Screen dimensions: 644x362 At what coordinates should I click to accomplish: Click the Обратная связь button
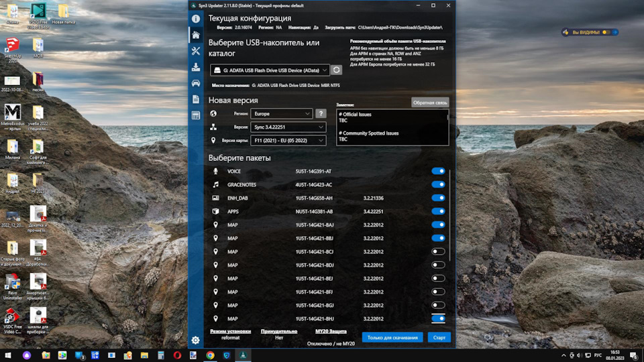coord(430,103)
